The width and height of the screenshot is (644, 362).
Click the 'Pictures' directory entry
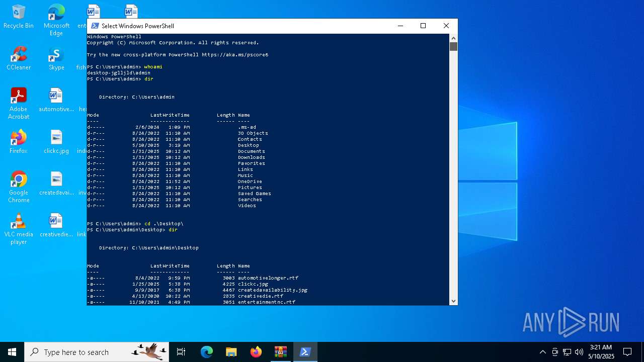tap(250, 188)
